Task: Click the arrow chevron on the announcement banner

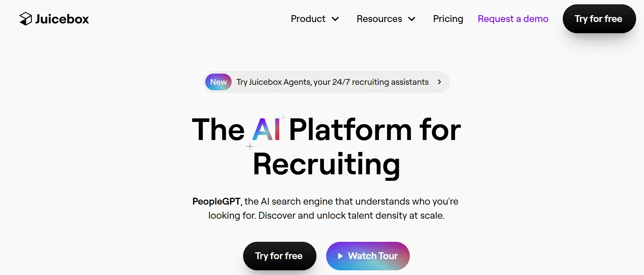Action: coord(439,82)
